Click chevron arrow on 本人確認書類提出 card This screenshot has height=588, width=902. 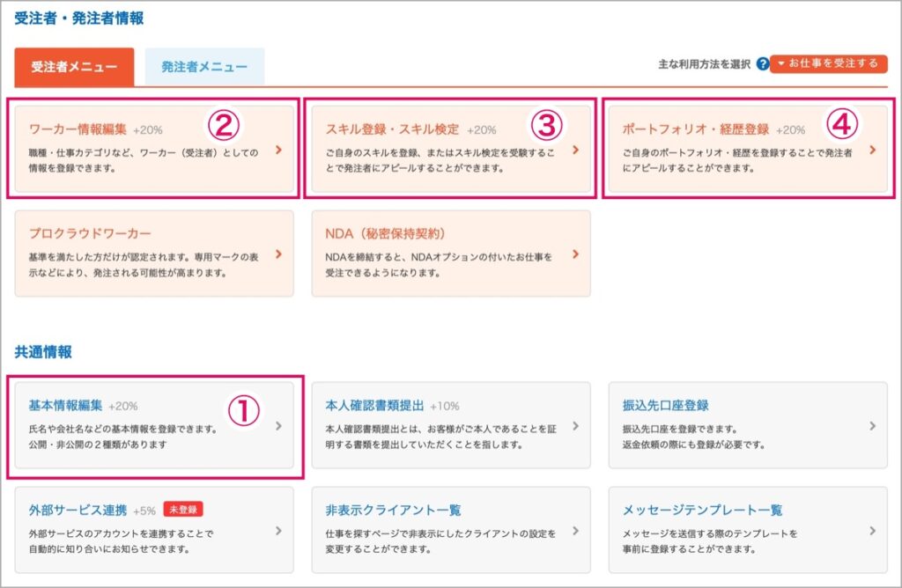(x=576, y=426)
